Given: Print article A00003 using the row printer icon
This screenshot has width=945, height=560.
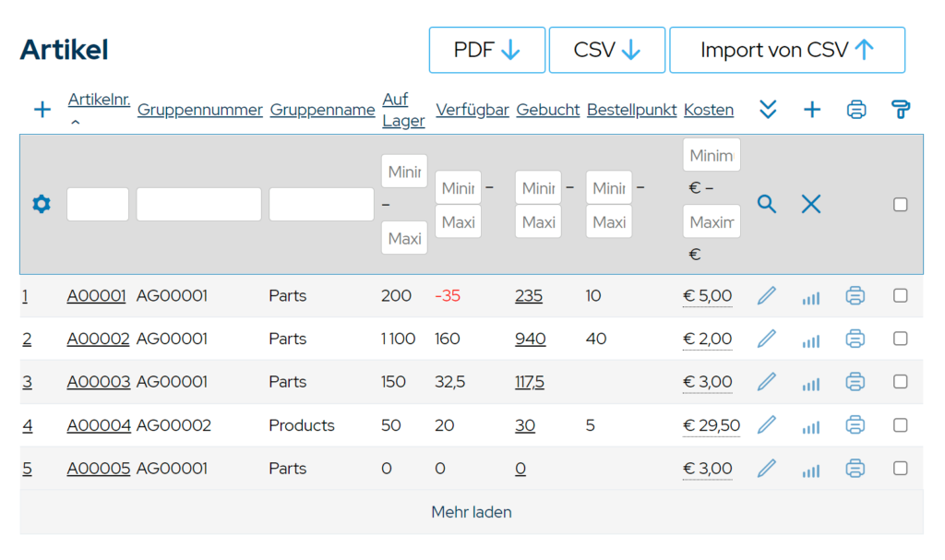Looking at the screenshot, I should [855, 382].
